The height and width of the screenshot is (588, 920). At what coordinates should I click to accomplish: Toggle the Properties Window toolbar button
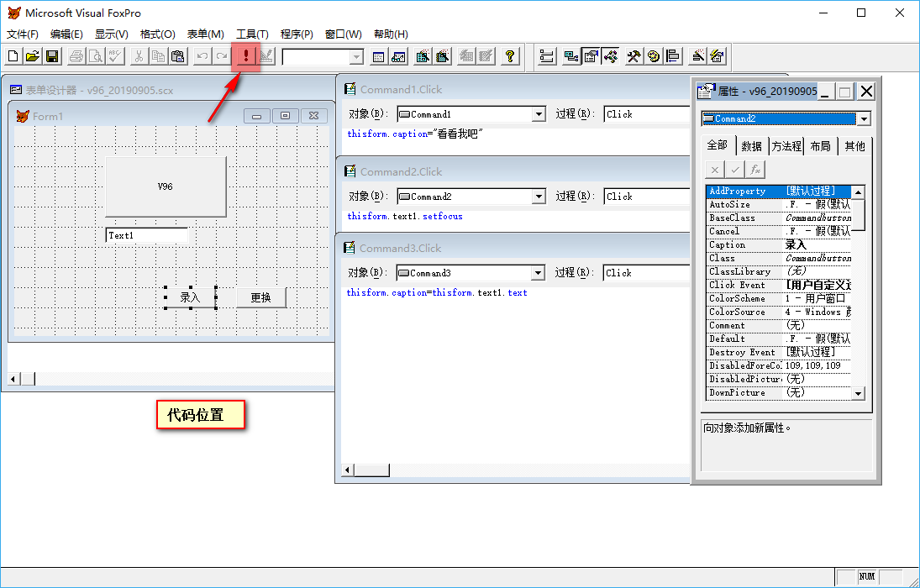591,56
